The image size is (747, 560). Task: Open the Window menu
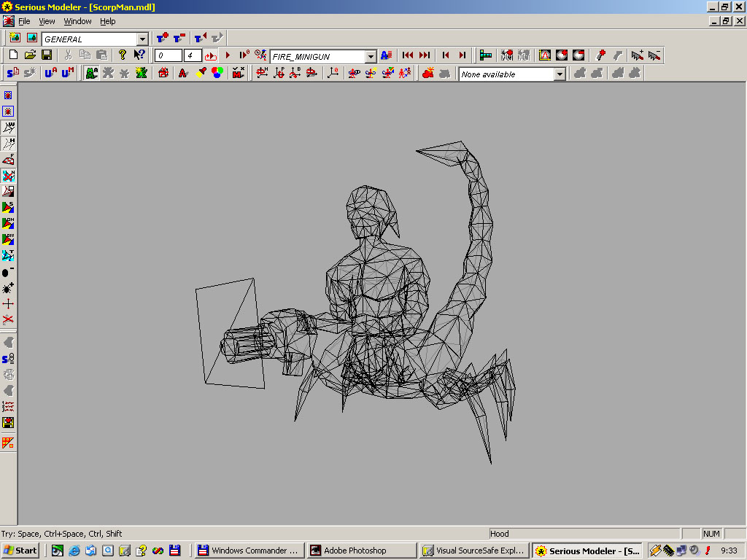(77, 21)
